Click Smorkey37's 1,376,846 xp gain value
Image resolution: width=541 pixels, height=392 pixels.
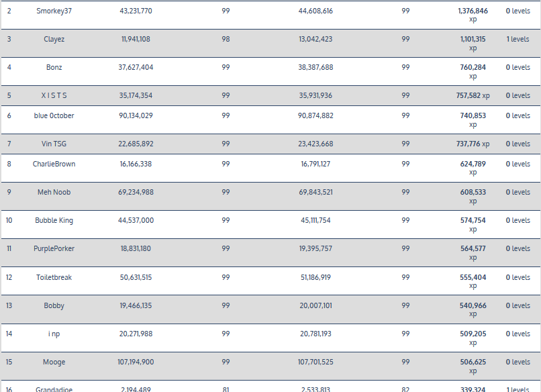(473, 11)
